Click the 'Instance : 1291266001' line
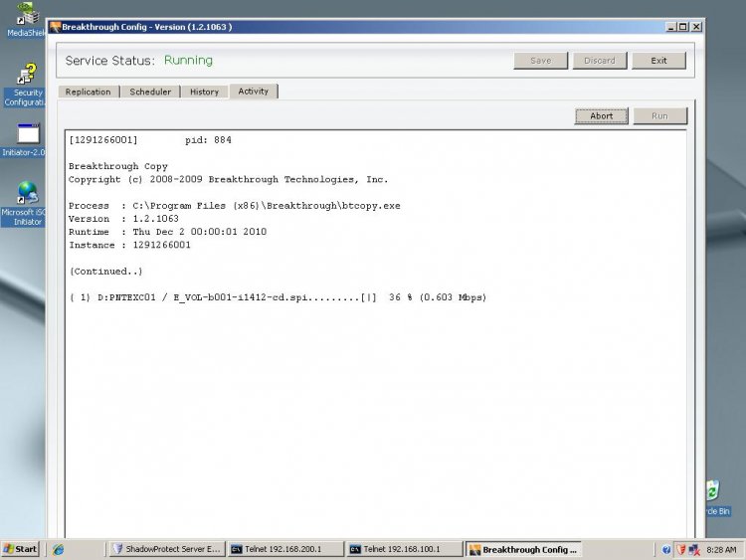This screenshot has width=746, height=560. (129, 245)
